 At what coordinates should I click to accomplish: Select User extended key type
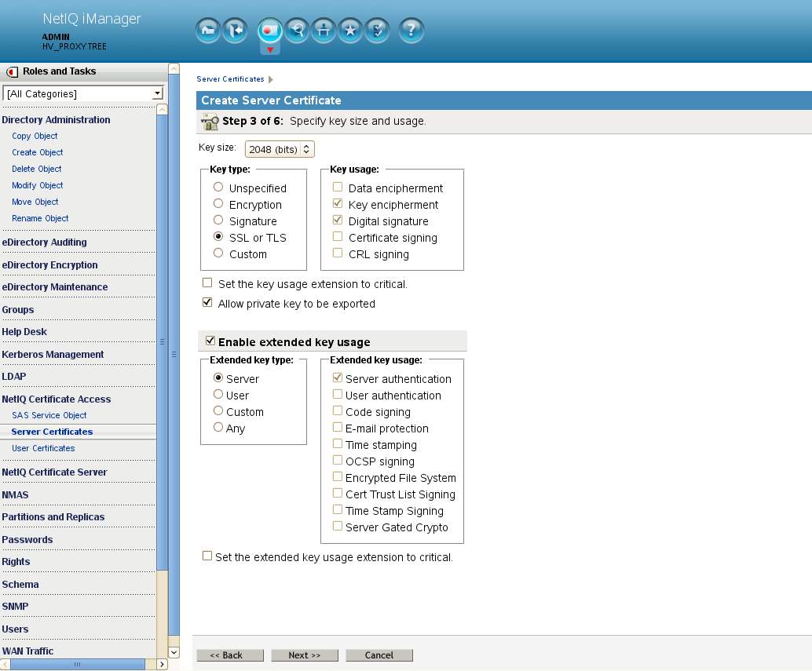click(218, 394)
